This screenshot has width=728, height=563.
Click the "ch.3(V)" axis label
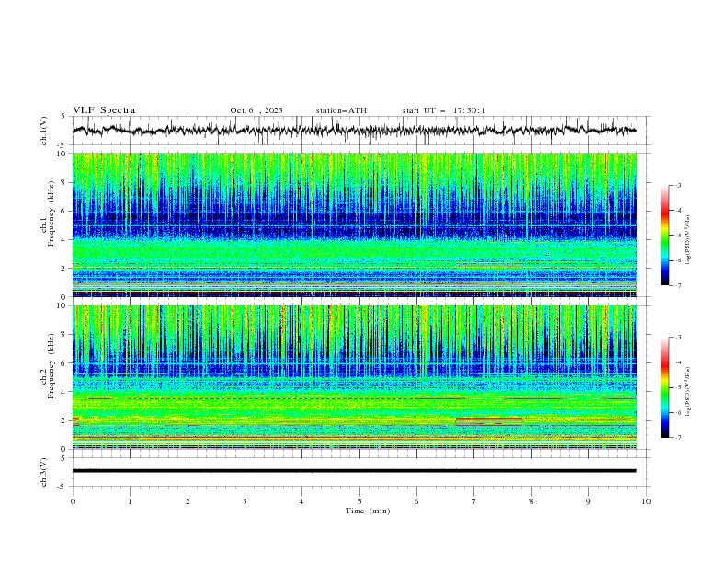point(43,472)
